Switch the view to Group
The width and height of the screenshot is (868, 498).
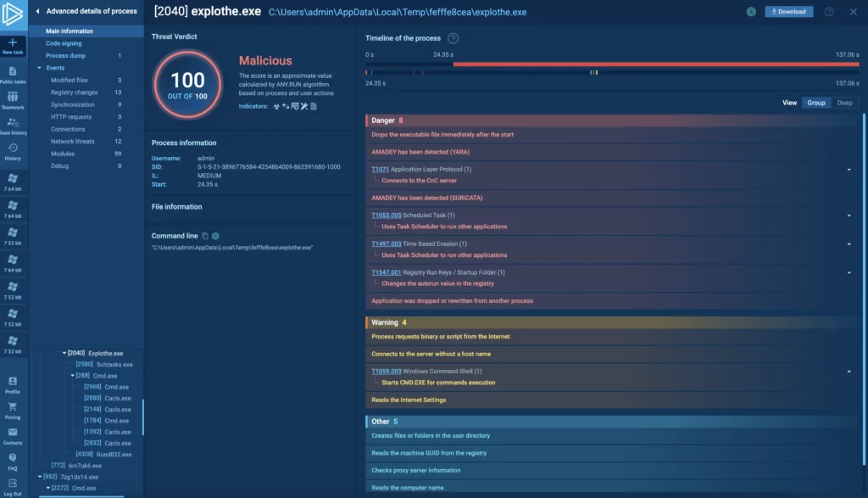(x=815, y=103)
